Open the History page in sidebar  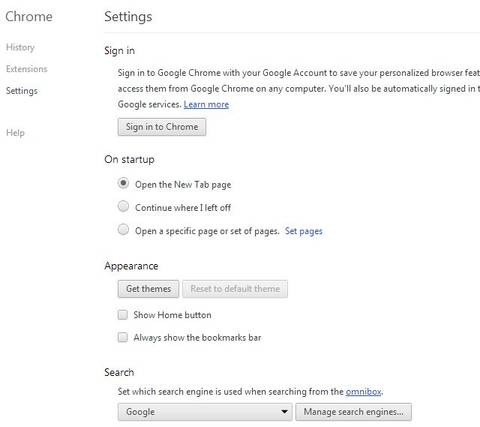click(20, 47)
